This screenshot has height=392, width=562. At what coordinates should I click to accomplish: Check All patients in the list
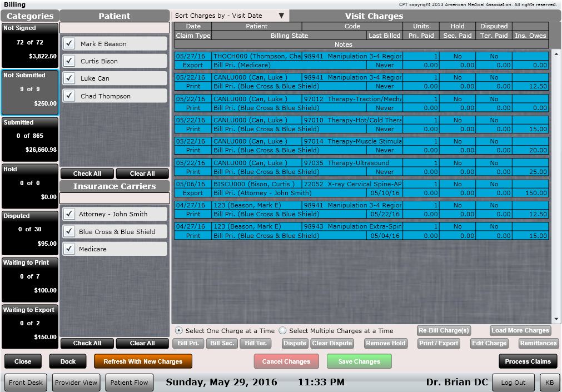[87, 173]
